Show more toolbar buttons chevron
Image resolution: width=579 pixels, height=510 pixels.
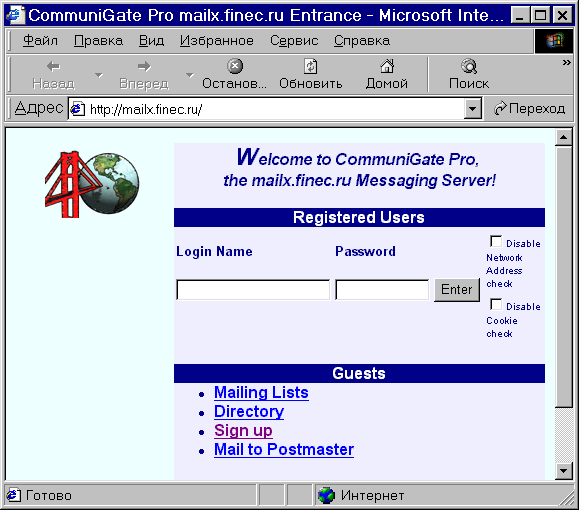point(566,63)
